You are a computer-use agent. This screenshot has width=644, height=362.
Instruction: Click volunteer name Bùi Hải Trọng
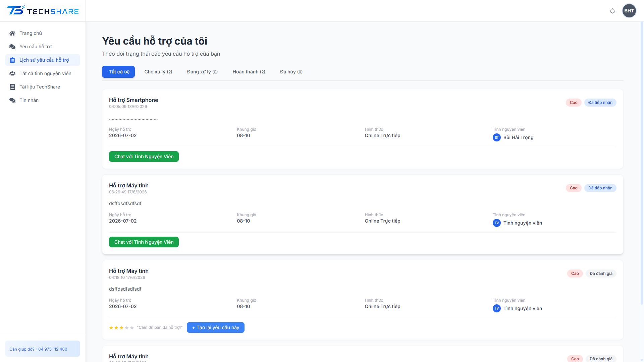(x=518, y=137)
